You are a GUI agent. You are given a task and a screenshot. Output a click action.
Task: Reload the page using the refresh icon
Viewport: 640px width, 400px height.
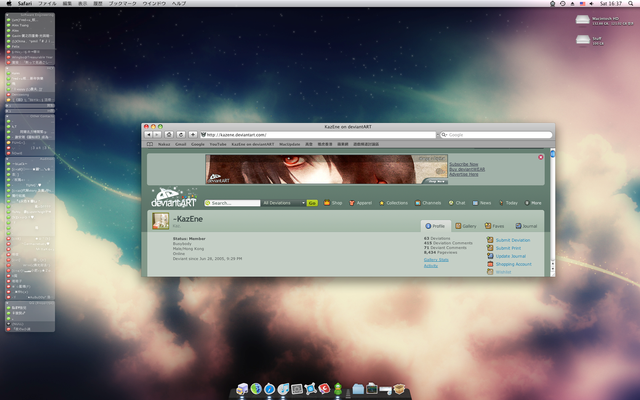181,135
